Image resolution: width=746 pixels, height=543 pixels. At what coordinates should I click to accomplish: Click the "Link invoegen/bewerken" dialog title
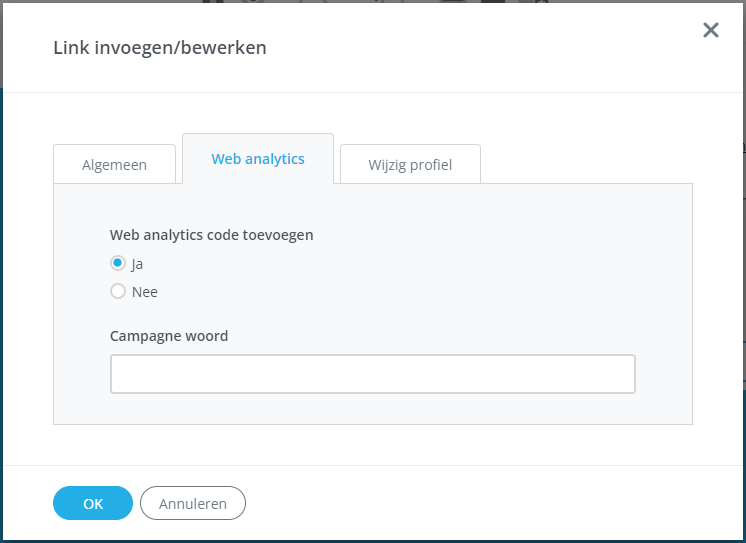pyautogui.click(x=160, y=47)
